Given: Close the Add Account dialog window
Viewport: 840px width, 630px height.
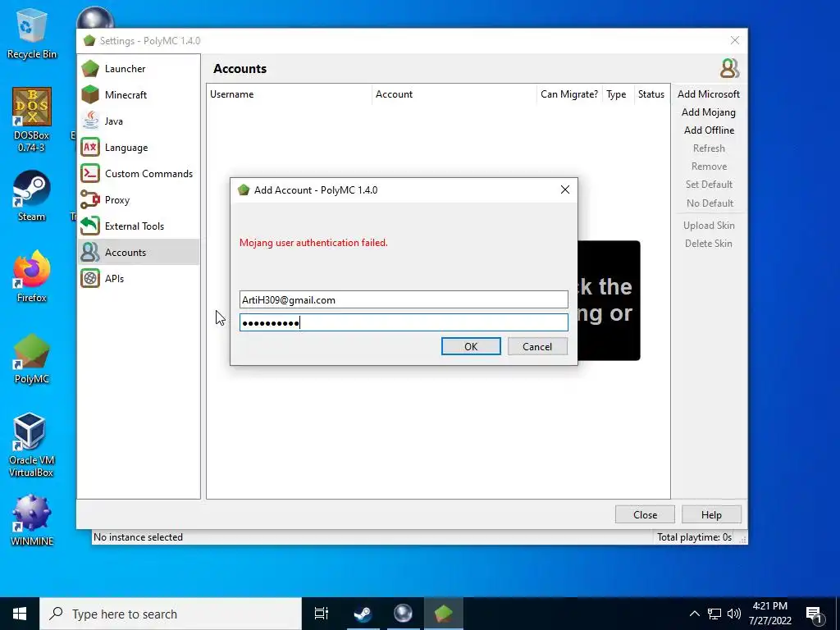Looking at the screenshot, I should pos(564,189).
